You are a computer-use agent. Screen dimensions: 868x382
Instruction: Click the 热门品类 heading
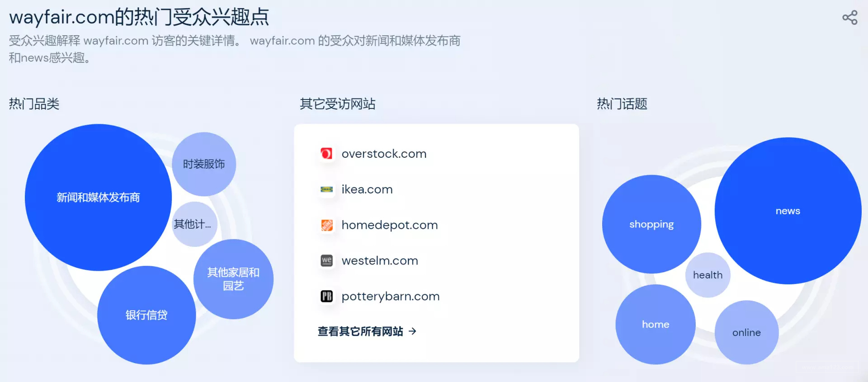(34, 104)
